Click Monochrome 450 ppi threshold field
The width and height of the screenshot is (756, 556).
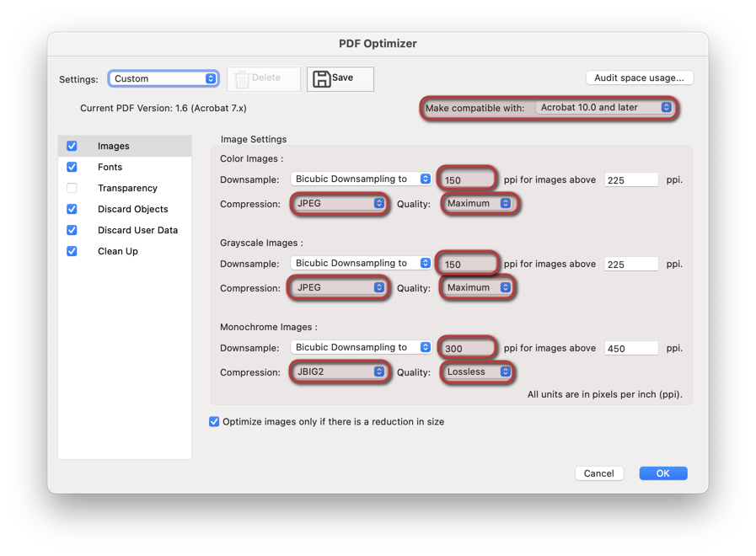point(631,348)
